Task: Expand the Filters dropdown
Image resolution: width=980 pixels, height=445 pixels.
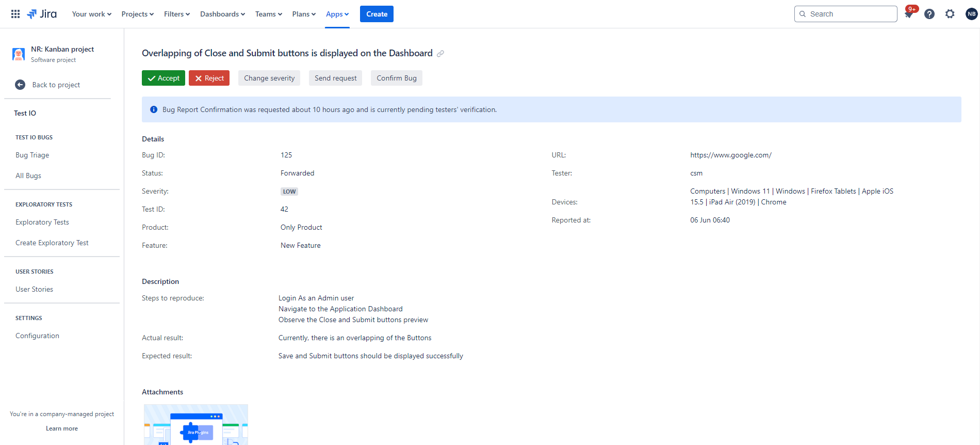Action: tap(177, 14)
